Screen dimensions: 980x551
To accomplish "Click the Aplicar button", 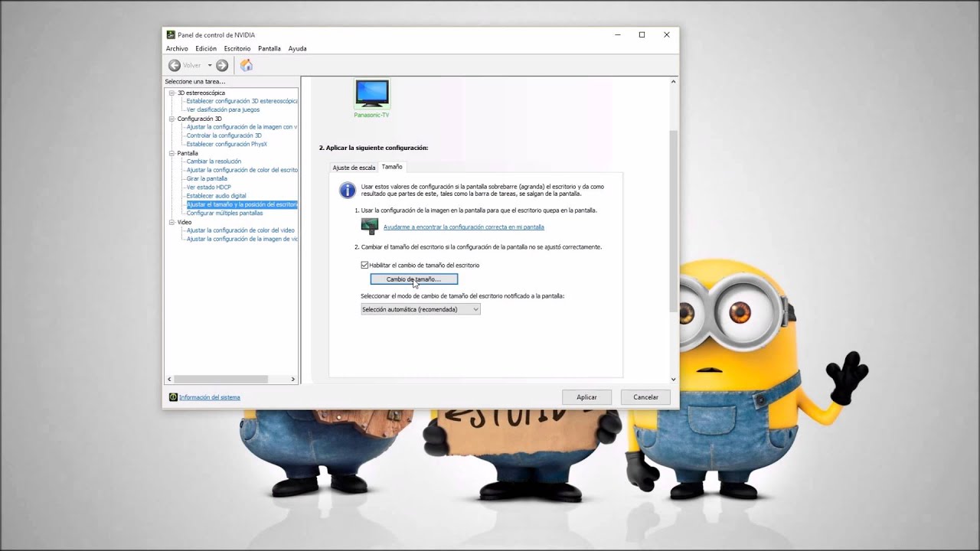I will coord(586,397).
